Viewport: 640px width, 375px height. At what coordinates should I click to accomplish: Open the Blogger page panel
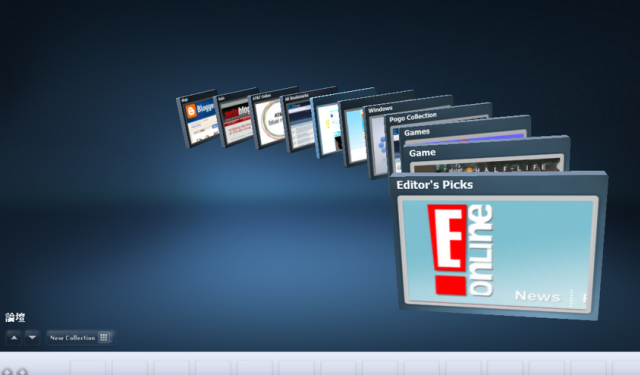(x=199, y=118)
